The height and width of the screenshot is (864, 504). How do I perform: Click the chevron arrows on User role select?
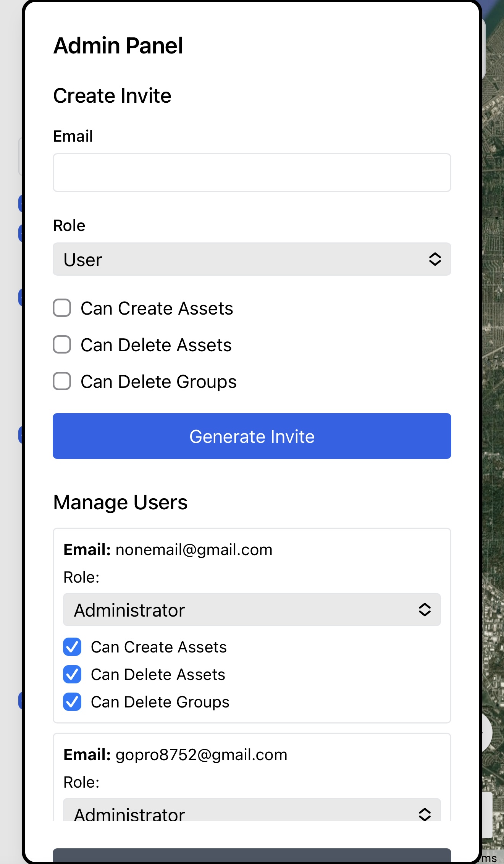click(x=435, y=259)
